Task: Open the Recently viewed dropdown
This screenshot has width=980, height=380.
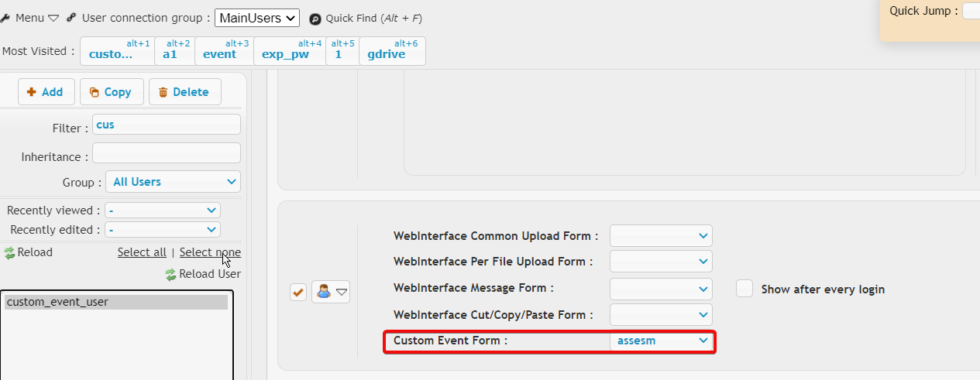Action: (x=163, y=211)
